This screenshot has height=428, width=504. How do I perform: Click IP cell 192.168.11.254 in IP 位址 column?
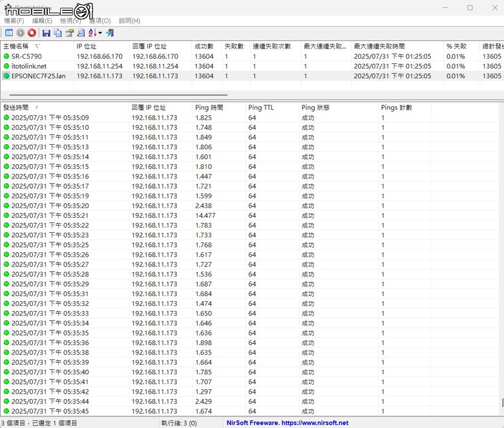point(100,66)
